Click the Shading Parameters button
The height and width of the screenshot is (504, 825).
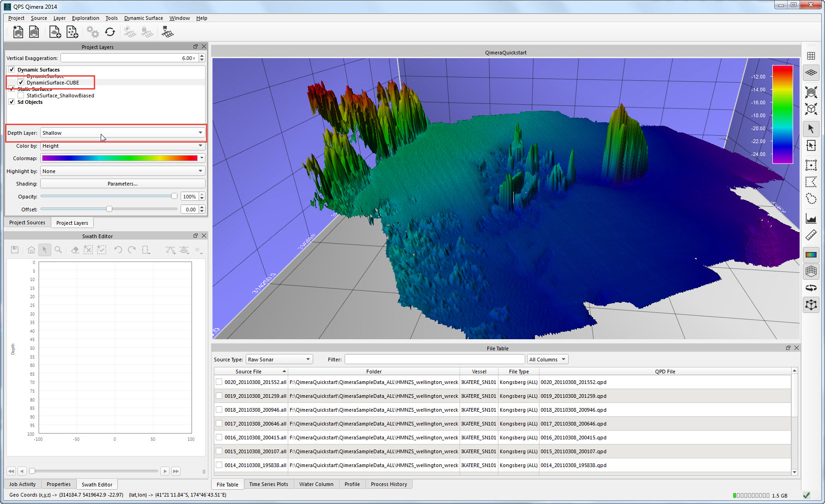tap(122, 184)
